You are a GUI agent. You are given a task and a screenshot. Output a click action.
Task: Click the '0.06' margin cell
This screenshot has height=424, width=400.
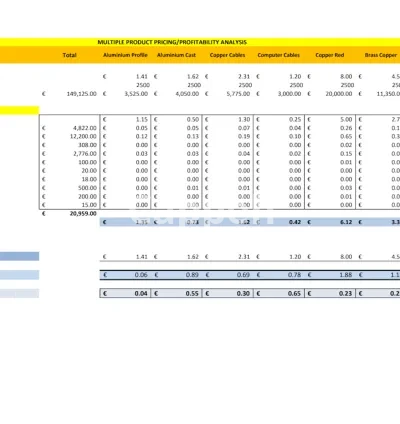(x=141, y=275)
